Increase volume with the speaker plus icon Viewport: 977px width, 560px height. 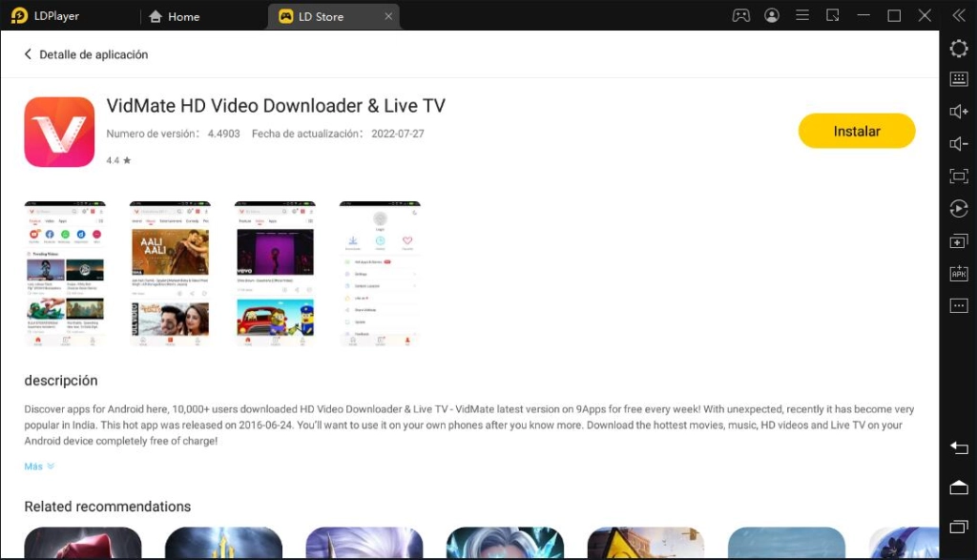tap(959, 112)
